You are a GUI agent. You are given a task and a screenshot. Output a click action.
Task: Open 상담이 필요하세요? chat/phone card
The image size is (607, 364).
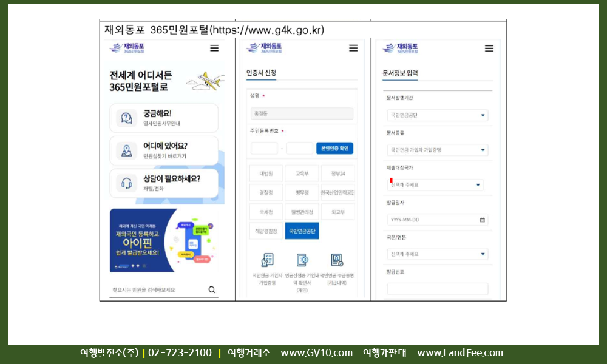(x=164, y=183)
